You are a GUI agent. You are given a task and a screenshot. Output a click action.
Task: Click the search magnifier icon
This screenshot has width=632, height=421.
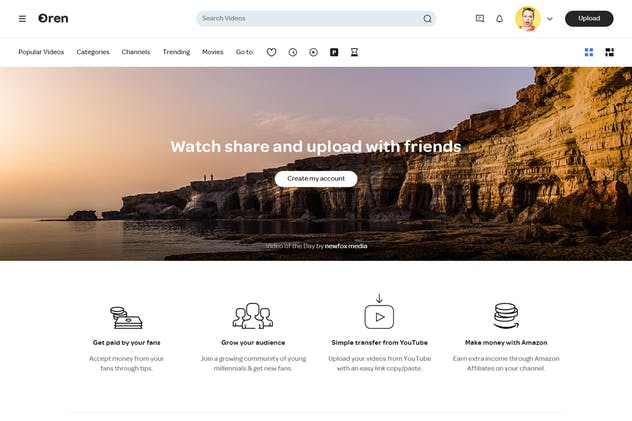coord(427,19)
